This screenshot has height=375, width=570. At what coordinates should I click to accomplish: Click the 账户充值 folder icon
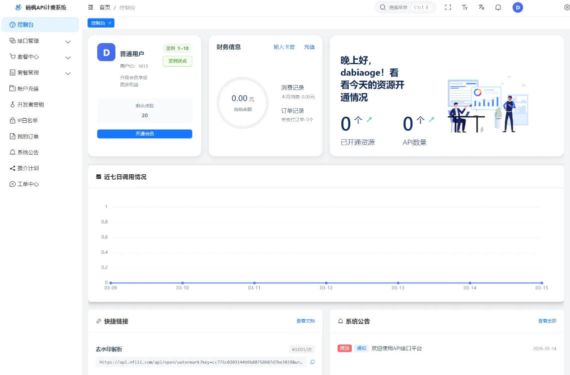tap(12, 88)
